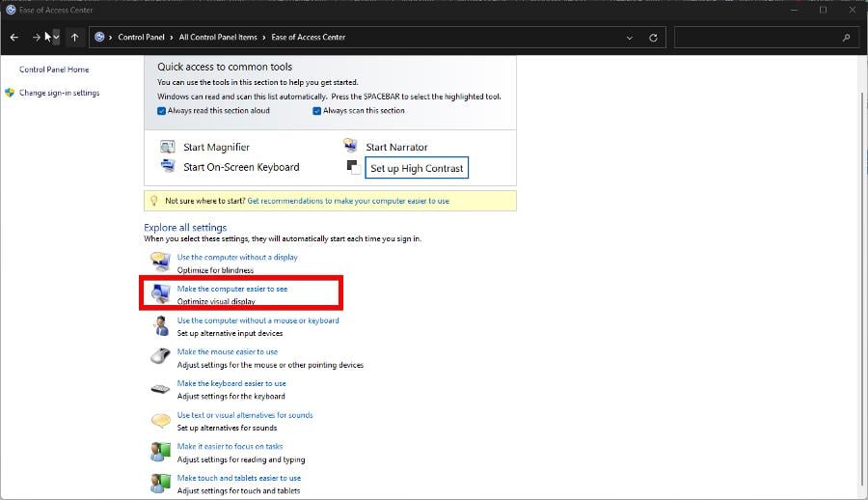This screenshot has height=500, width=868.
Task: Click 'Optimize for blindness' text
Action: click(x=215, y=270)
